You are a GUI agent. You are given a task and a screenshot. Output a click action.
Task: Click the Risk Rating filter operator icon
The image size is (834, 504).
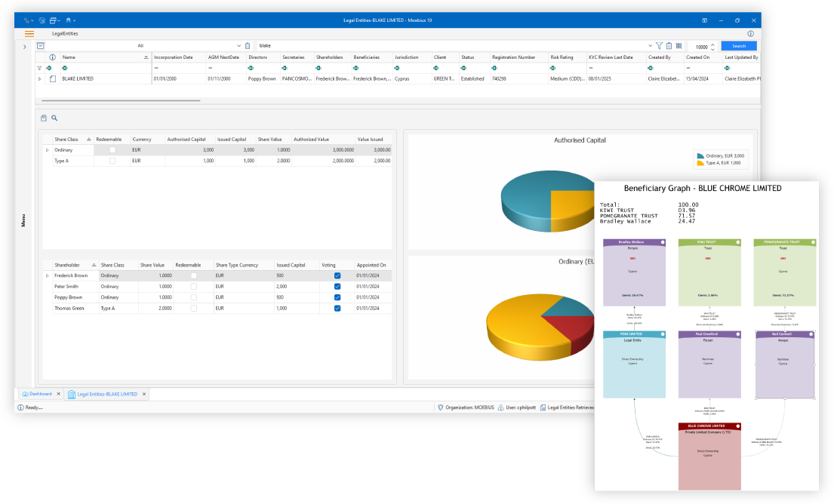pyautogui.click(x=553, y=68)
